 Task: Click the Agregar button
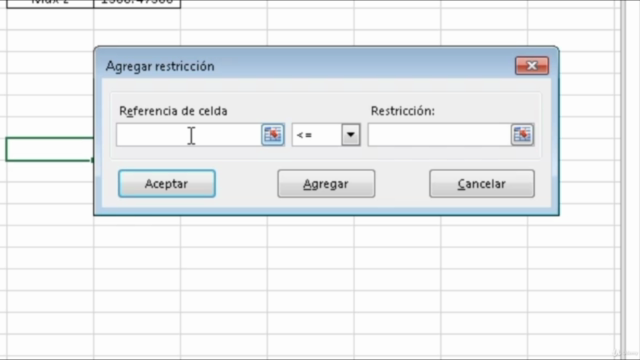pos(326,184)
